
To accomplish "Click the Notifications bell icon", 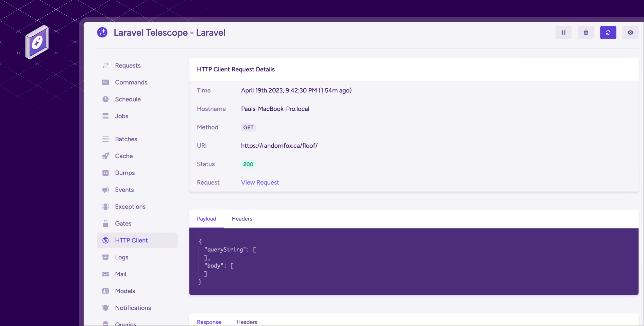I will (x=106, y=308).
